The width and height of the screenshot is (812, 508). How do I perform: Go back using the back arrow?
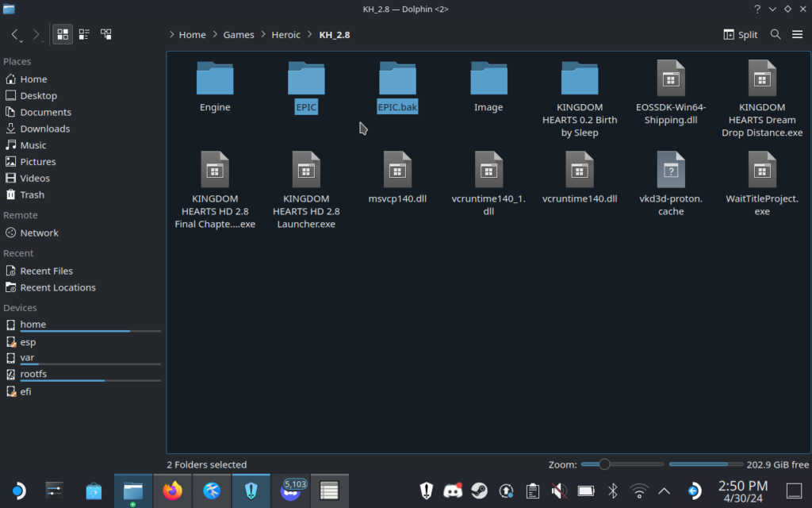pos(16,35)
